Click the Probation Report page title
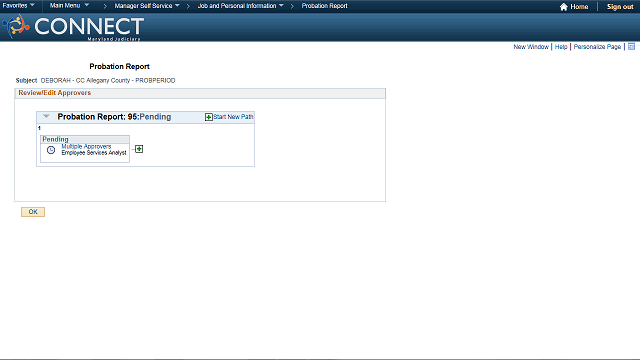Screen dimensions: 640x360 point(120,67)
